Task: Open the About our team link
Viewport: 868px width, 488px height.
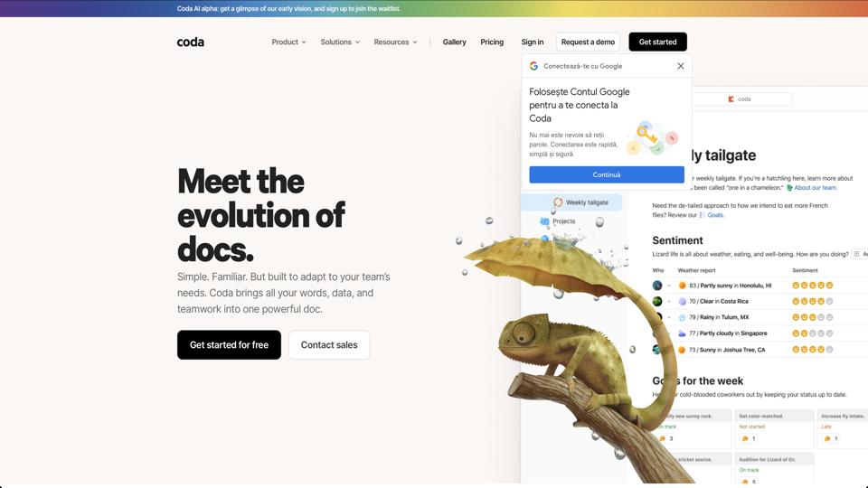Action: (x=816, y=188)
